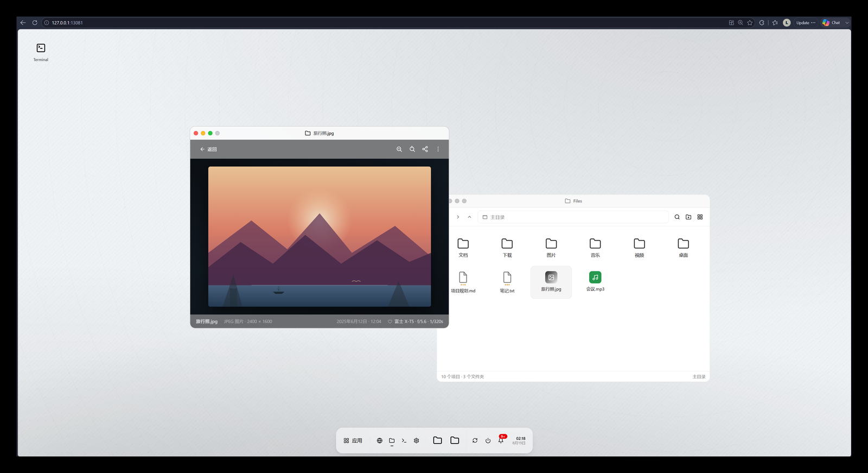Open the 视频 folder in Files

point(640,248)
